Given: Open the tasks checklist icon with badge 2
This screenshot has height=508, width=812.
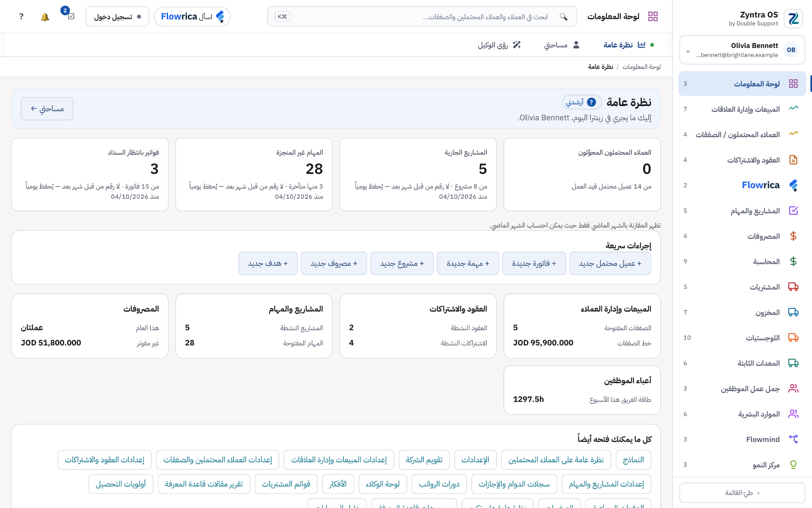Looking at the screenshot, I should [71, 17].
